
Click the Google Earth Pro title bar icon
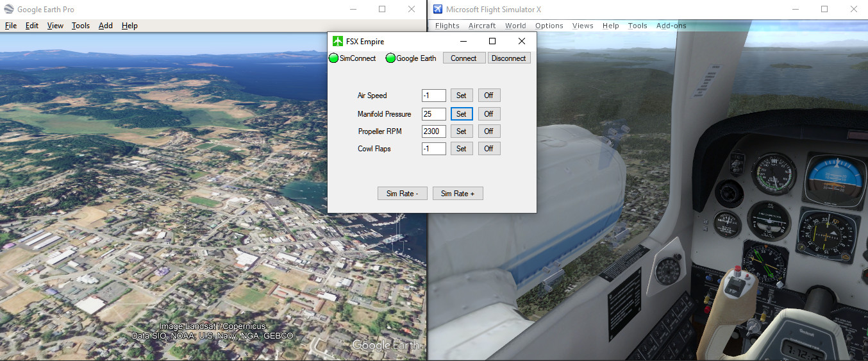tap(8, 9)
